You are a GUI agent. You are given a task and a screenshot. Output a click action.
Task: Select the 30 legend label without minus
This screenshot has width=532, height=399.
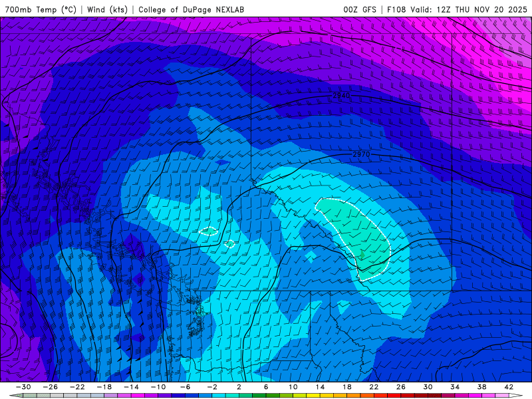[x=428, y=387]
